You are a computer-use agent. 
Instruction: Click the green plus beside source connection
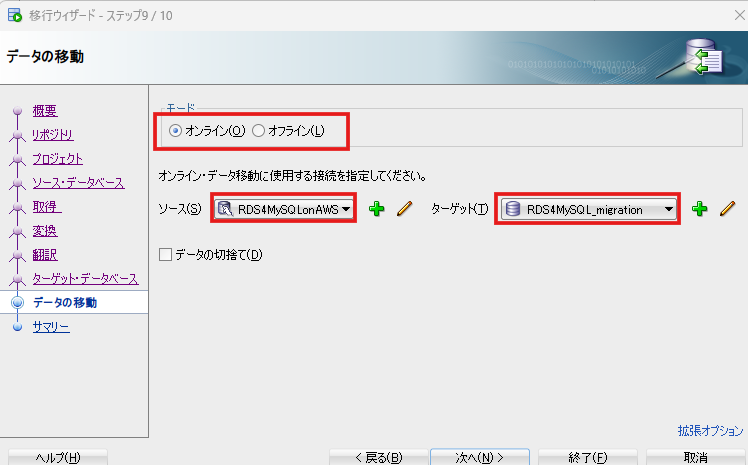(376, 209)
